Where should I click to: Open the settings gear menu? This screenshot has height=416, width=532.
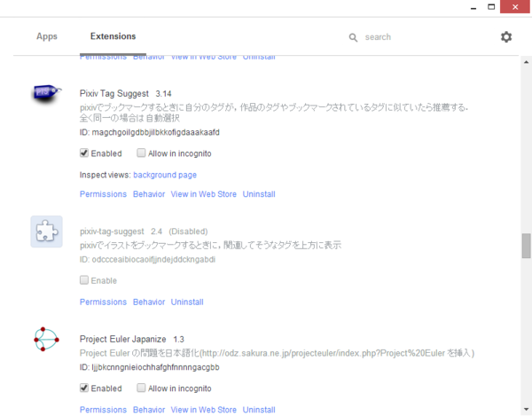[506, 36]
